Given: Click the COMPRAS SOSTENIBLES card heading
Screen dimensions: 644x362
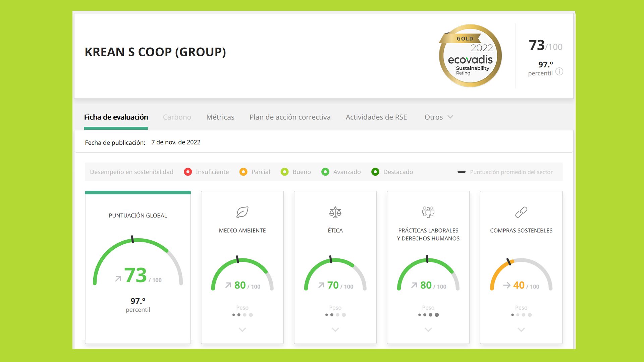Looking at the screenshot, I should [x=521, y=231].
